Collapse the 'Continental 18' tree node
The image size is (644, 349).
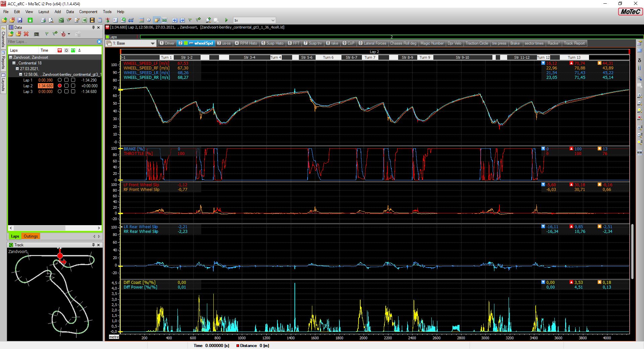pos(14,63)
